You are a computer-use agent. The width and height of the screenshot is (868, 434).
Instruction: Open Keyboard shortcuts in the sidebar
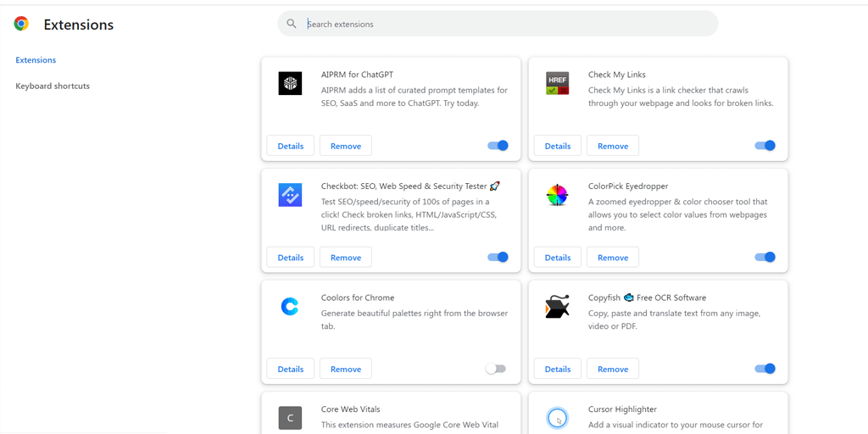point(53,86)
